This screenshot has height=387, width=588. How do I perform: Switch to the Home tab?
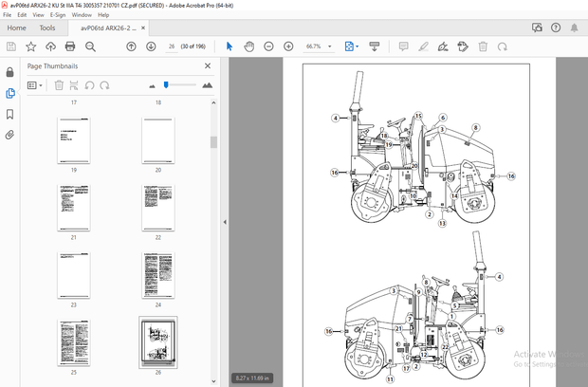click(x=16, y=28)
